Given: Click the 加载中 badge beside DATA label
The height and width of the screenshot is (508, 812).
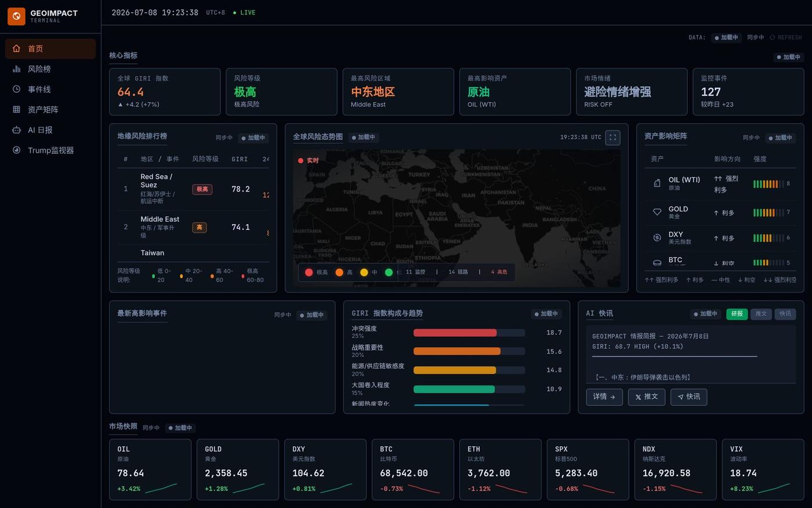Looking at the screenshot, I should pyautogui.click(x=726, y=37).
